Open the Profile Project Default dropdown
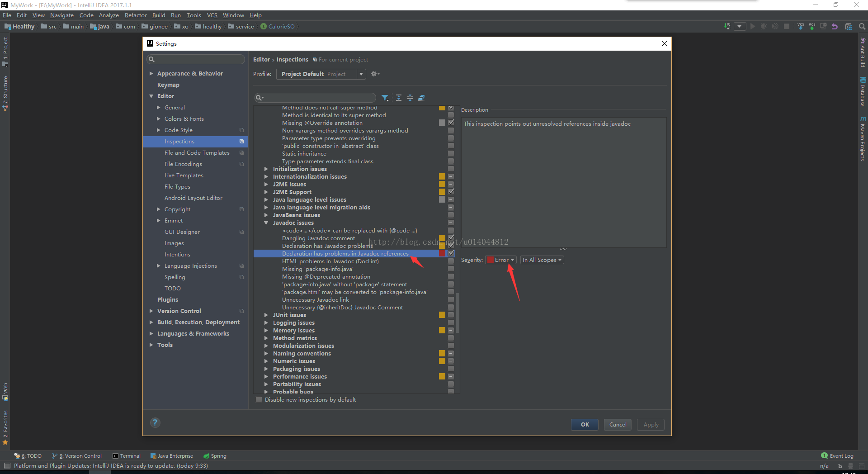This screenshot has height=474, width=868. (x=321, y=74)
